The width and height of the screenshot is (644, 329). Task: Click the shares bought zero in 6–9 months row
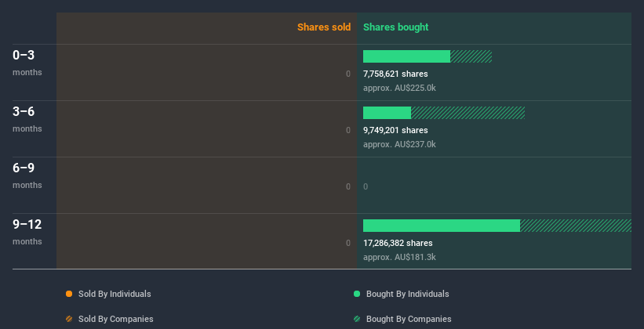[366, 186]
